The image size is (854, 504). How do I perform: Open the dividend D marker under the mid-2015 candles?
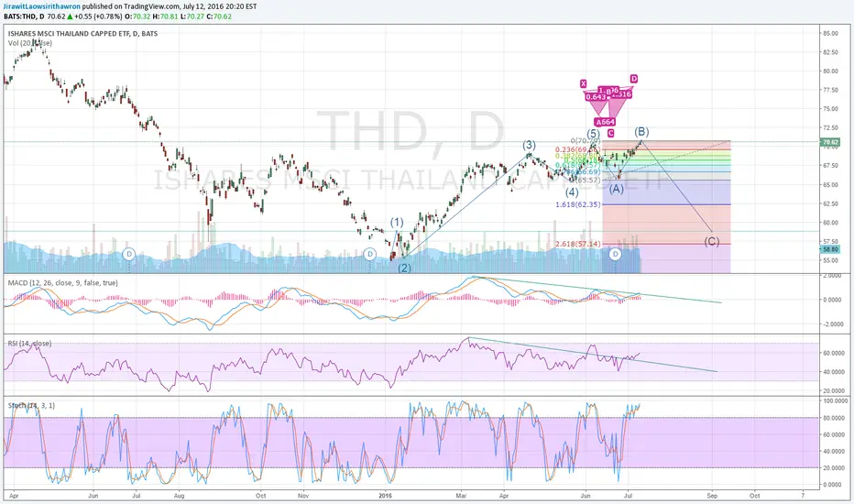129,254
